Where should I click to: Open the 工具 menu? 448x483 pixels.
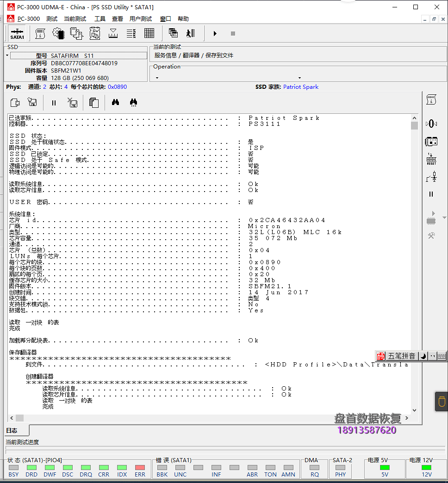[x=100, y=19]
